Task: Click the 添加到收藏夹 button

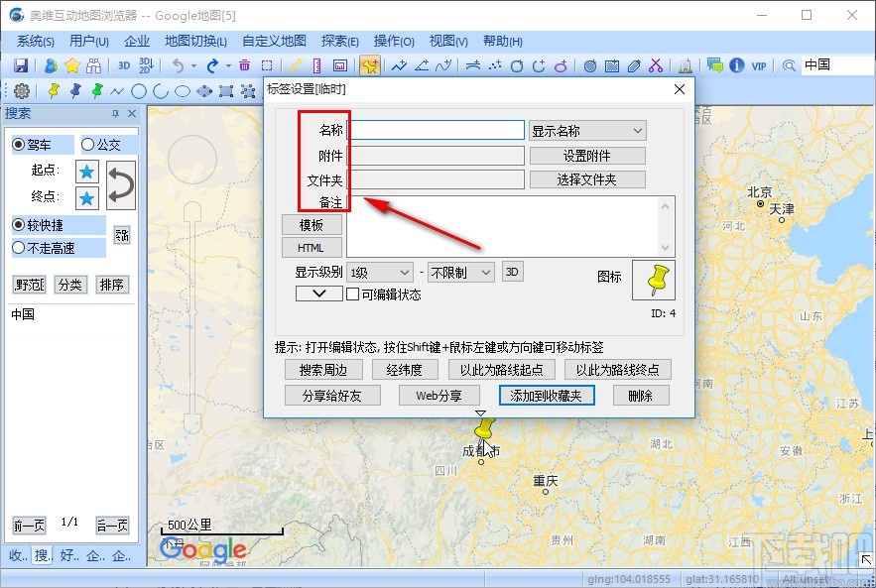Action: pyautogui.click(x=547, y=396)
